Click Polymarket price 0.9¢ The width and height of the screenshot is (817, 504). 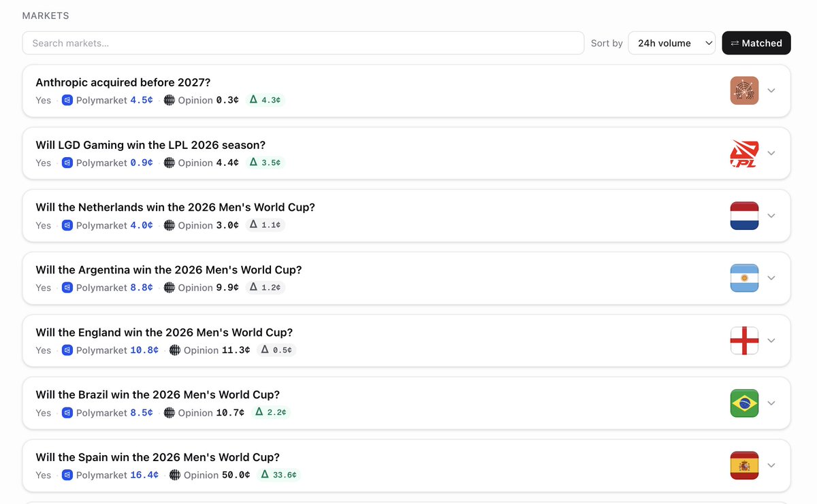coord(142,163)
